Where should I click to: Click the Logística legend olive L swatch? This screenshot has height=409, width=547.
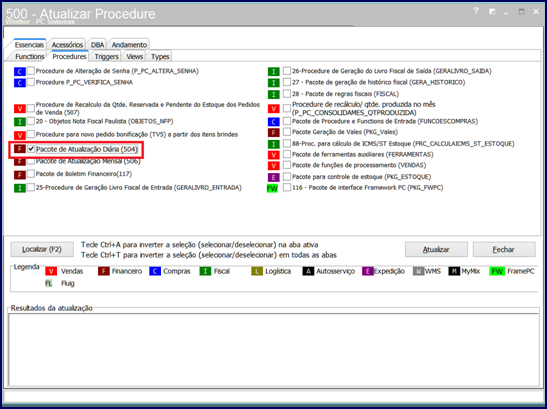coord(257,271)
